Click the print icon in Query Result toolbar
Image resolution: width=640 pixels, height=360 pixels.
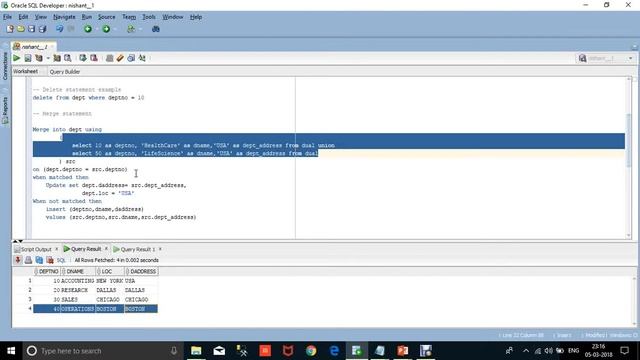[x=28, y=260]
